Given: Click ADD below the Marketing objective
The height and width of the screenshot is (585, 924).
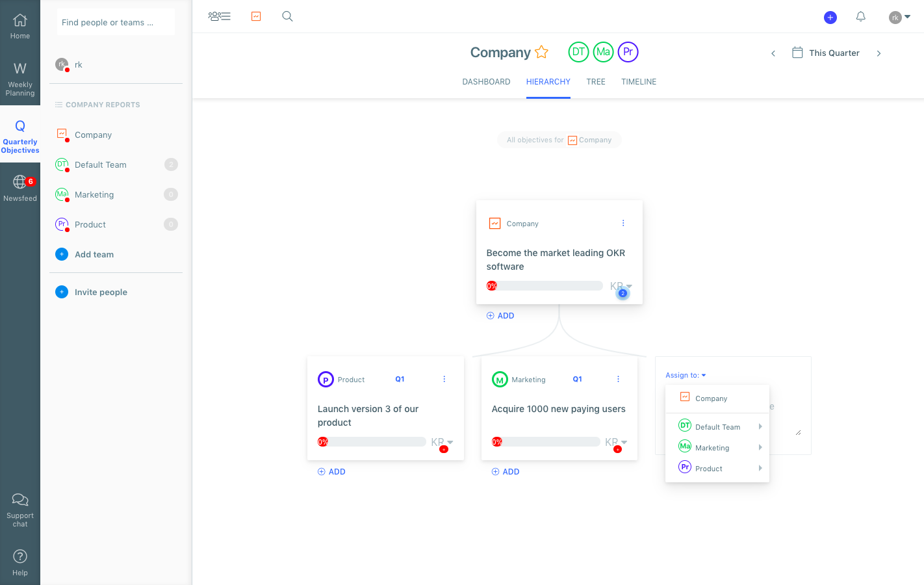Looking at the screenshot, I should [x=506, y=472].
